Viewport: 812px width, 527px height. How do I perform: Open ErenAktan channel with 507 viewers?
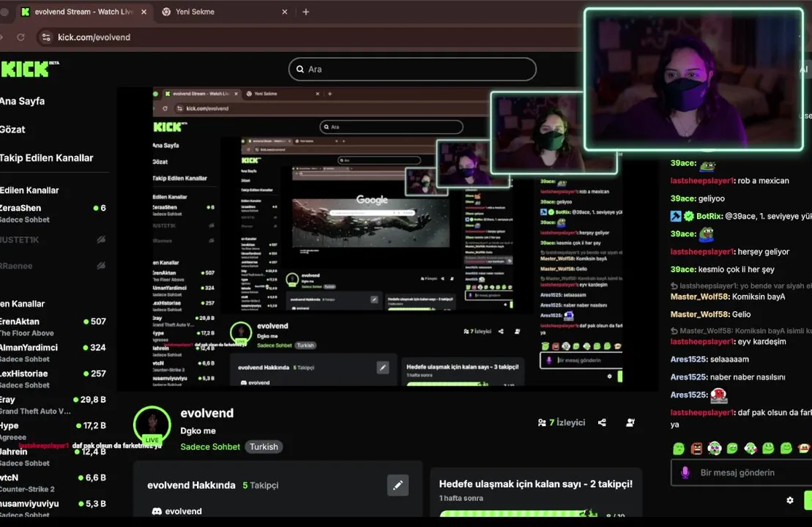tap(53, 326)
